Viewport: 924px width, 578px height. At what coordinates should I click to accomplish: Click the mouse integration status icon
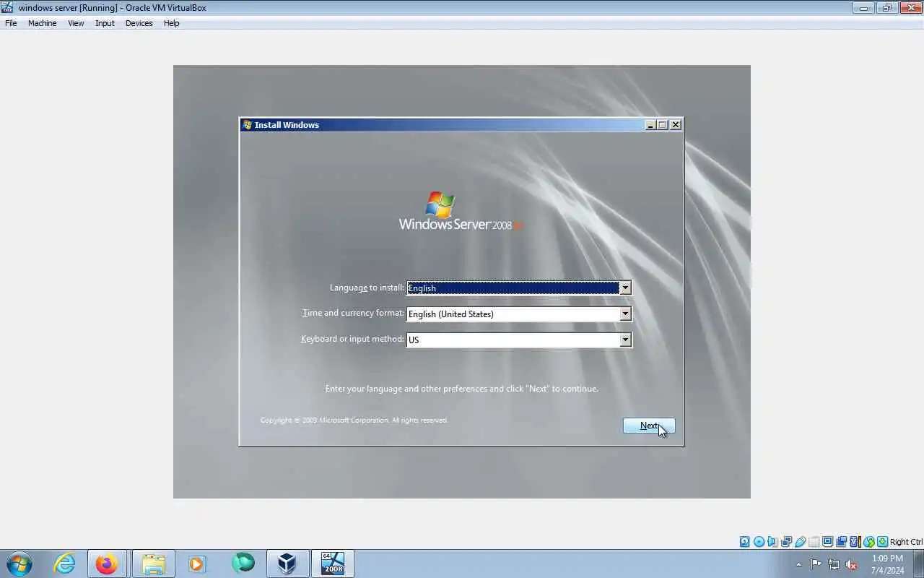pyautogui.click(x=868, y=542)
